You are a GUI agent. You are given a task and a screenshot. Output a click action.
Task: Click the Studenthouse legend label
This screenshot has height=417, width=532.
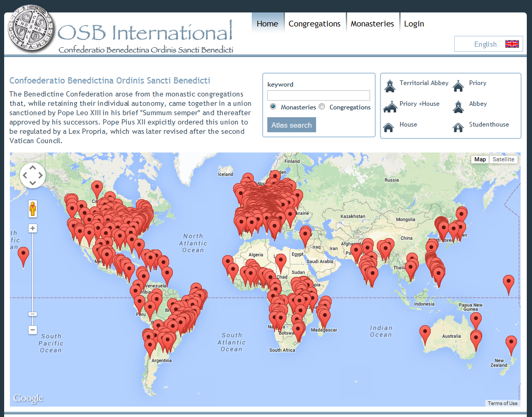[x=489, y=124]
